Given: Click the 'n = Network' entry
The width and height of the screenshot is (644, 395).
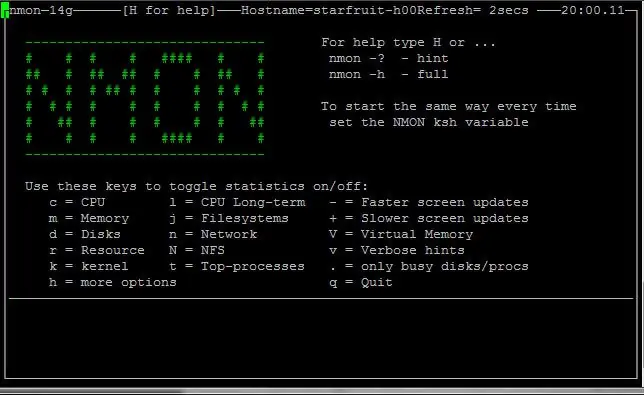Looking at the screenshot, I should tap(213, 234).
